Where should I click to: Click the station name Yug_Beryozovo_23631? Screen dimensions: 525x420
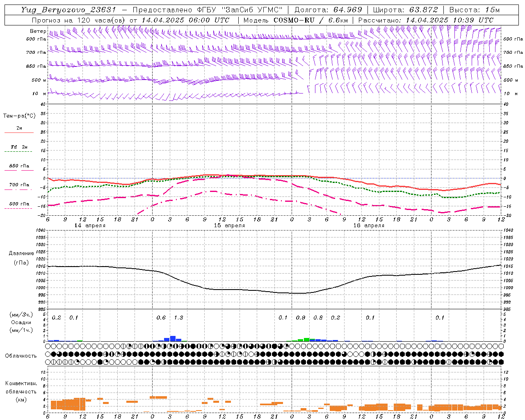[68, 10]
